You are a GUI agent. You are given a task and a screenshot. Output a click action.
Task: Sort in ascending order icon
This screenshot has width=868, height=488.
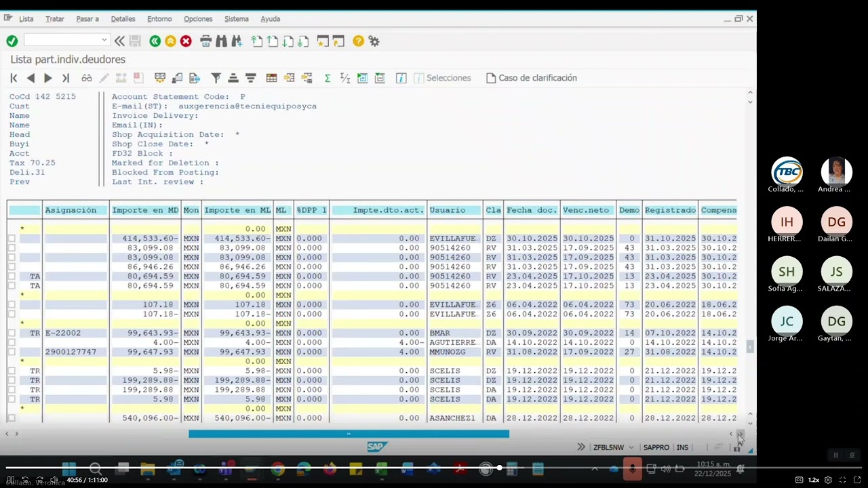(x=233, y=78)
